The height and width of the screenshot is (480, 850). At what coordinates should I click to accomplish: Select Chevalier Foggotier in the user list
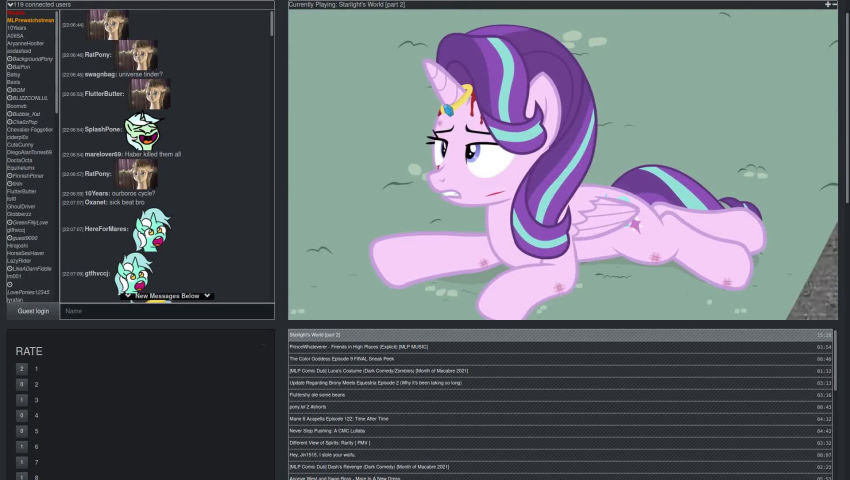30,130
